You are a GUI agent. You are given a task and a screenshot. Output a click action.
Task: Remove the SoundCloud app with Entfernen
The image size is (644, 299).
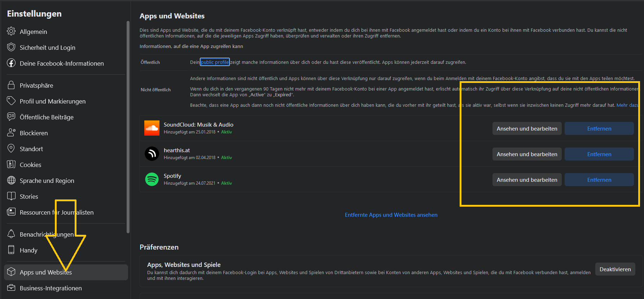[599, 129]
